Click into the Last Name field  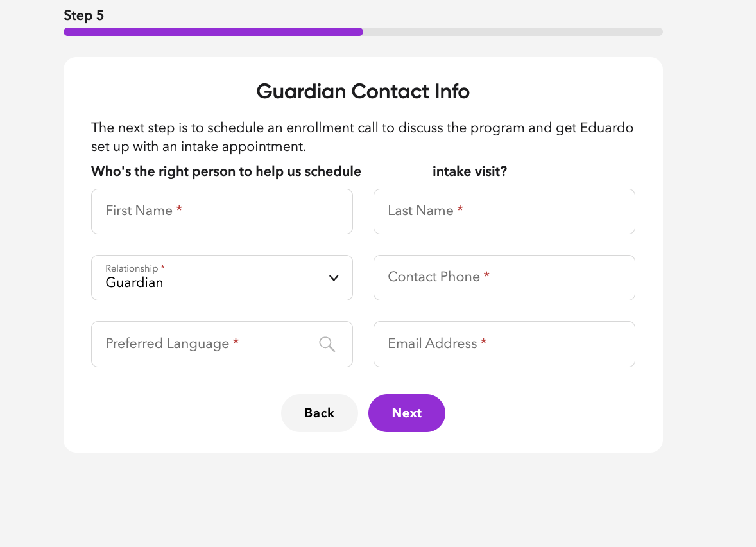pyautogui.click(x=504, y=211)
